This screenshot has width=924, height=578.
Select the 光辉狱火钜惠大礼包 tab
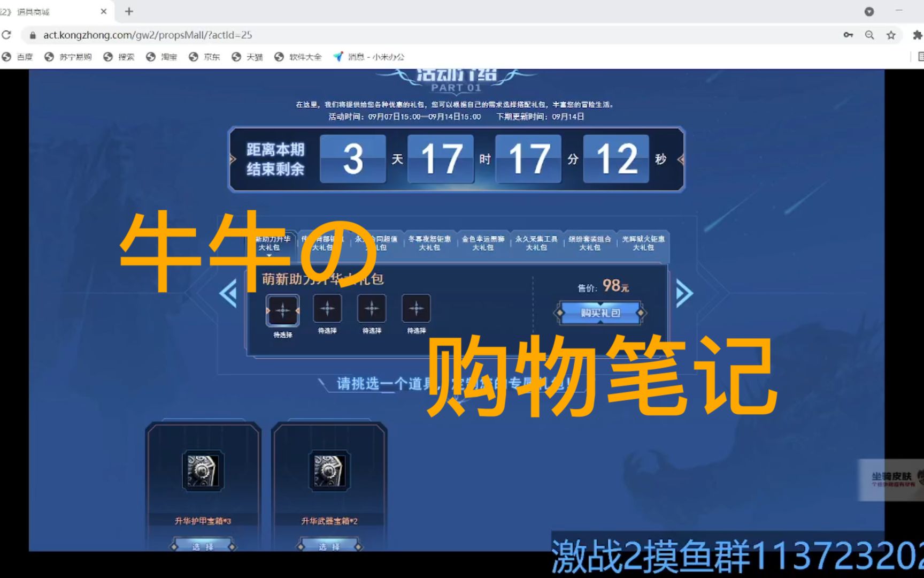coord(643,243)
